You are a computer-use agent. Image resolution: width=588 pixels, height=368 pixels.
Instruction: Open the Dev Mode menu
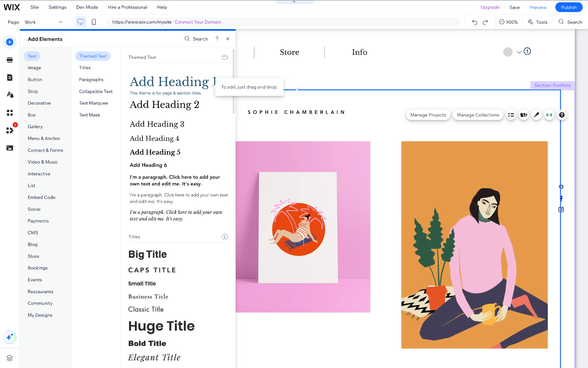tap(87, 7)
